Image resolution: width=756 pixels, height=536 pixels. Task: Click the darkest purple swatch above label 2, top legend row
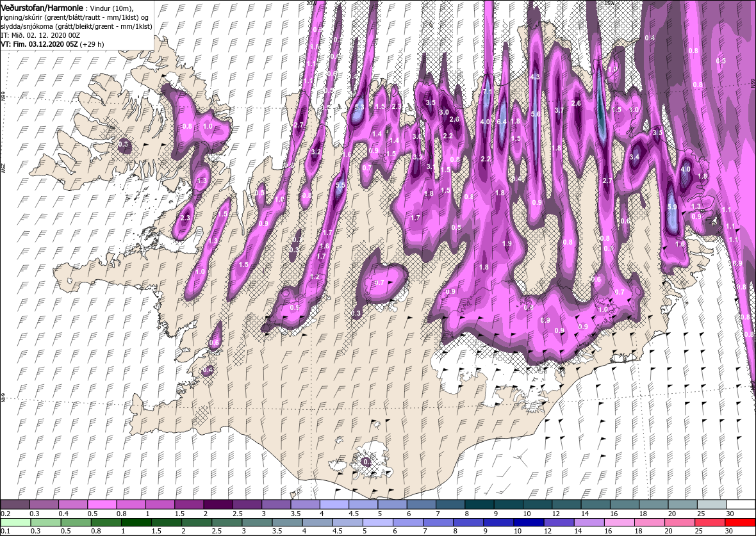click(x=218, y=505)
